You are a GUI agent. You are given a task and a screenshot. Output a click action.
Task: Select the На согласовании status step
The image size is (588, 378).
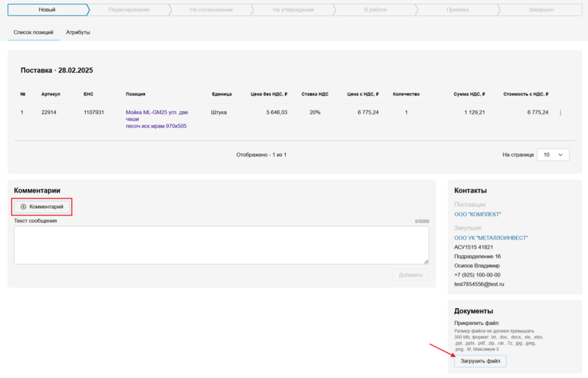tap(210, 10)
